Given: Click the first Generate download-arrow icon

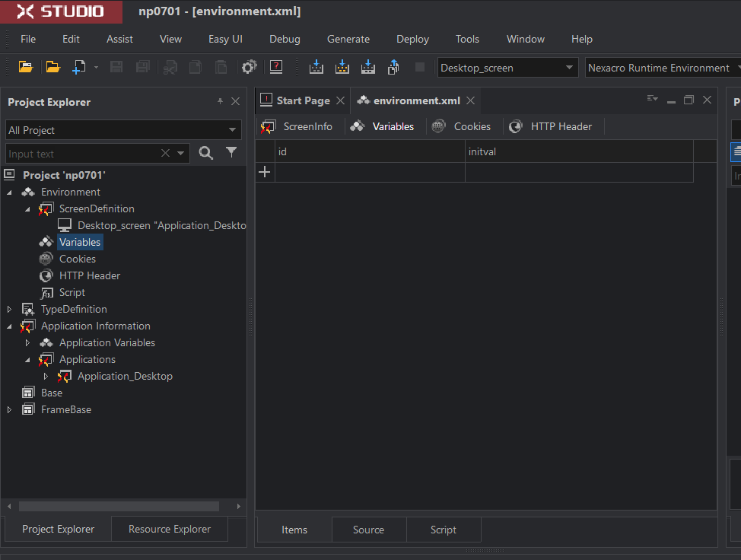Looking at the screenshot, I should pos(316,67).
